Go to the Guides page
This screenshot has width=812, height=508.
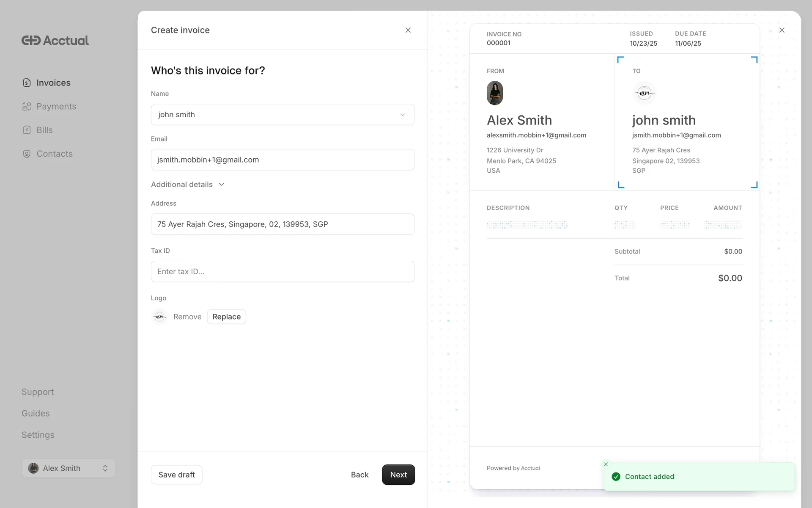coord(36,413)
